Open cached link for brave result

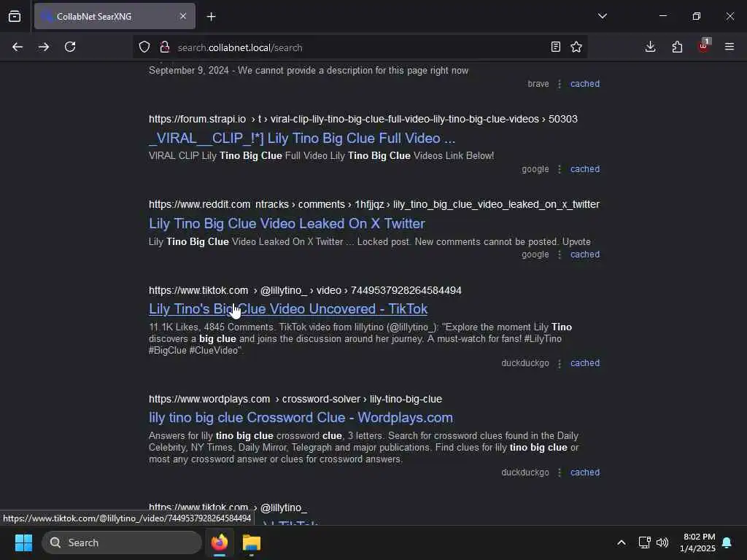585,84
